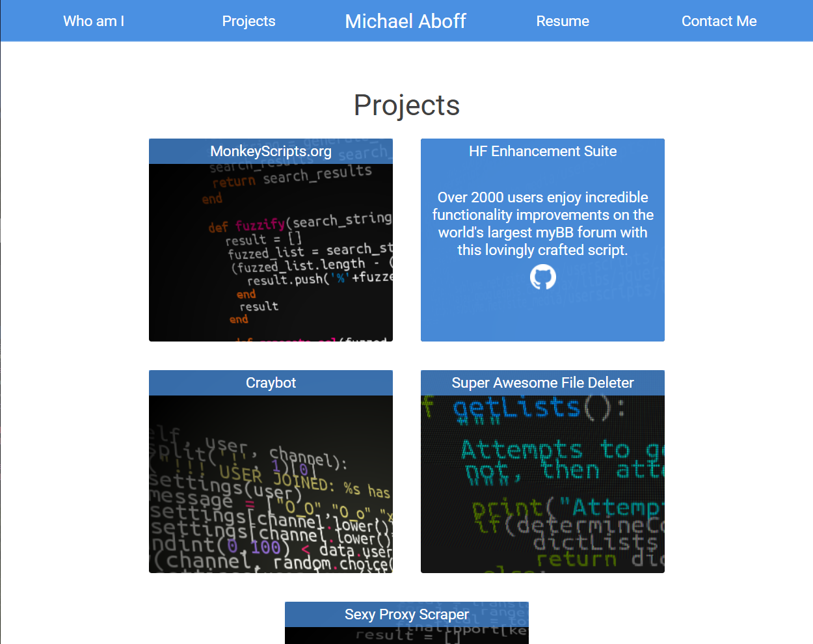The height and width of the screenshot is (644, 813).
Task: Open the Sexy Proxy Scraper project title
Action: pyautogui.click(x=406, y=615)
